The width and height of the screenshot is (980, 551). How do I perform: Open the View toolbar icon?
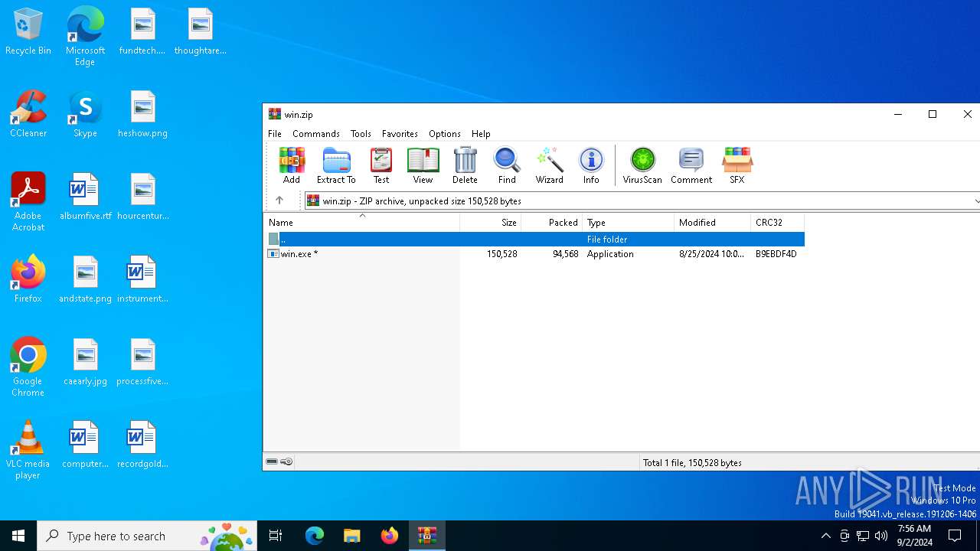coord(423,165)
